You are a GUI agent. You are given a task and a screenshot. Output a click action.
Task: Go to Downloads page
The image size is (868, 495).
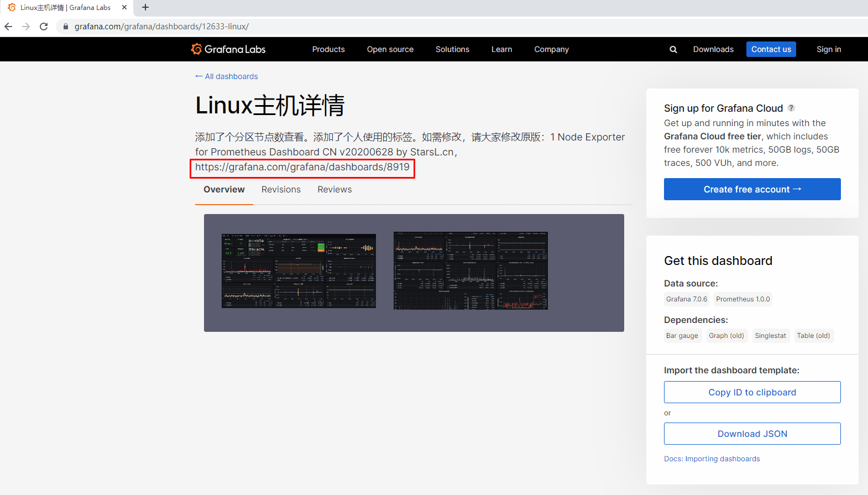click(713, 49)
